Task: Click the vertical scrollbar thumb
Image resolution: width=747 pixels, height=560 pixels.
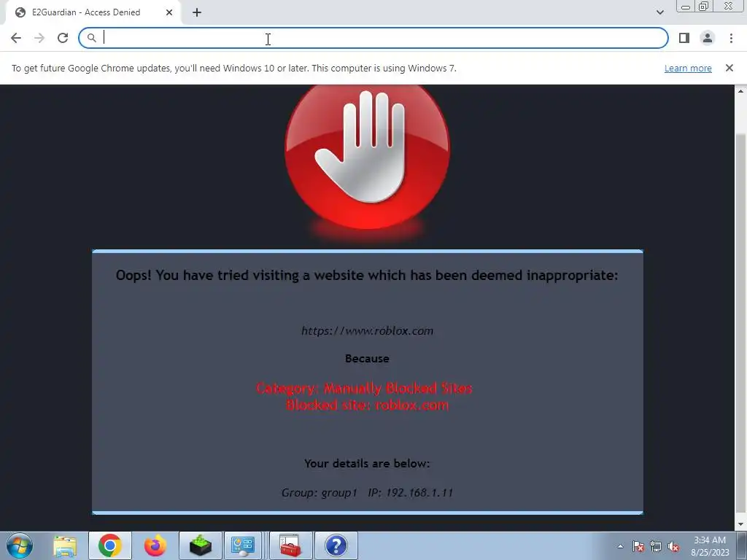Action: (741, 324)
